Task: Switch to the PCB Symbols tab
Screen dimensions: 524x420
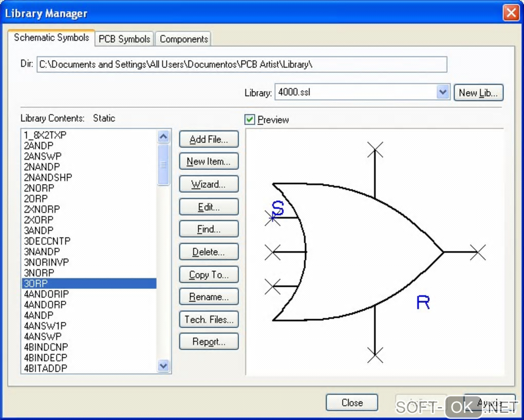Action: click(x=124, y=39)
